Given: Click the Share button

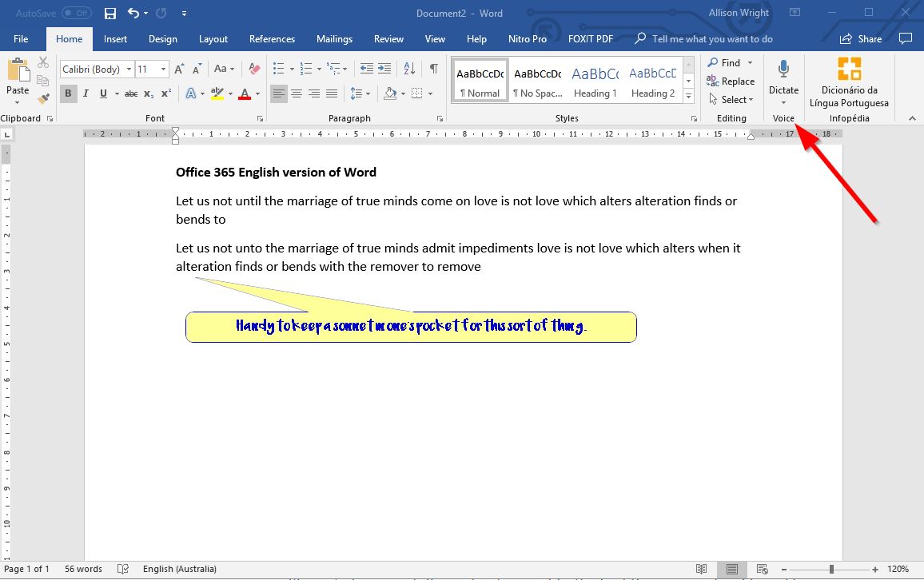Looking at the screenshot, I should pyautogui.click(x=861, y=39).
